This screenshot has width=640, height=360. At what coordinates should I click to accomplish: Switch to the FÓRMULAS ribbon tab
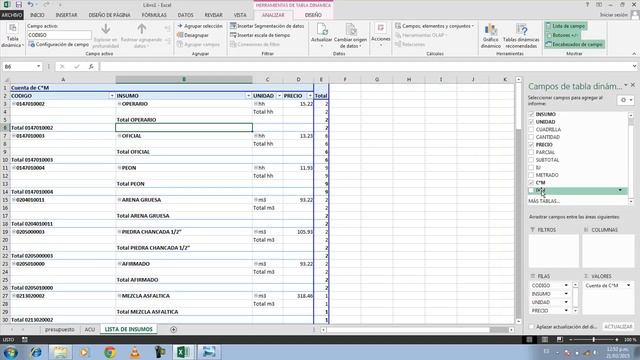point(154,15)
